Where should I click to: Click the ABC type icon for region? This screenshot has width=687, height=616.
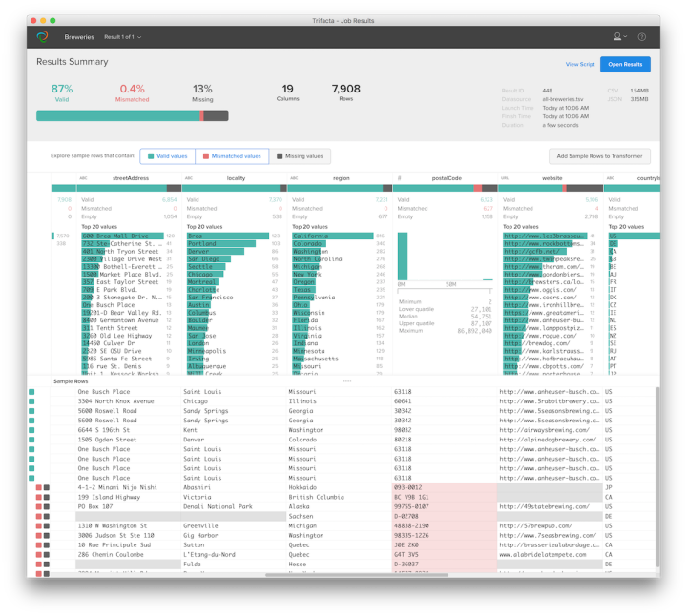(294, 178)
